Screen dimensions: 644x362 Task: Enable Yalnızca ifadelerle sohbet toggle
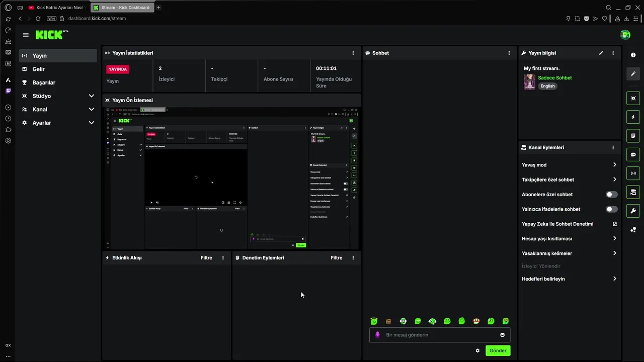tap(612, 209)
